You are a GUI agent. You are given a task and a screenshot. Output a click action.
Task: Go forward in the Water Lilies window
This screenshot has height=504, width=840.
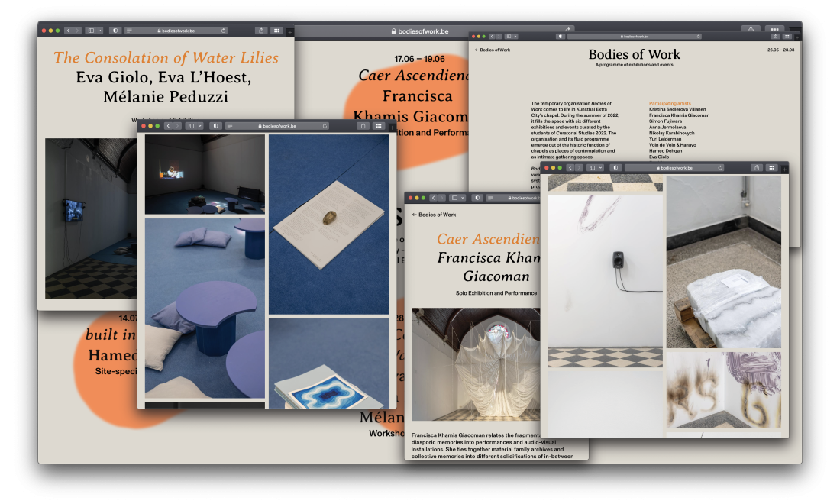click(77, 31)
